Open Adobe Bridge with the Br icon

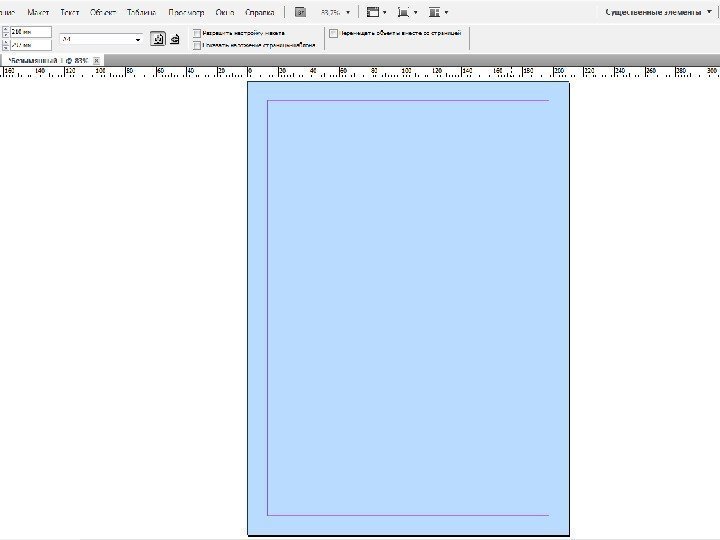300,12
